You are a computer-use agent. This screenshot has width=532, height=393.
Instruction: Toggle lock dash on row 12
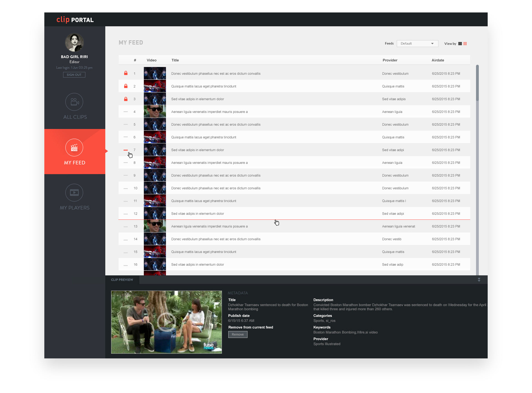click(126, 214)
